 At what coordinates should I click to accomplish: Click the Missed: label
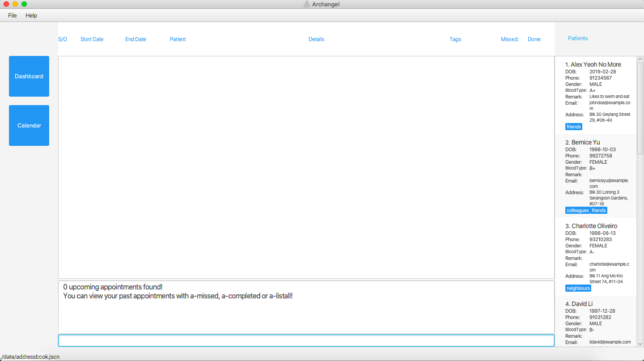[x=510, y=39]
